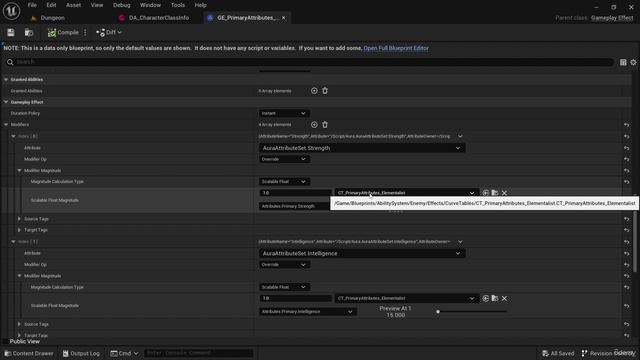Image resolution: width=640 pixels, height=360 pixels.
Task: Open Strength CT_PrimaryAttributes_Elementalist curve table dropdown
Action: click(x=406, y=193)
